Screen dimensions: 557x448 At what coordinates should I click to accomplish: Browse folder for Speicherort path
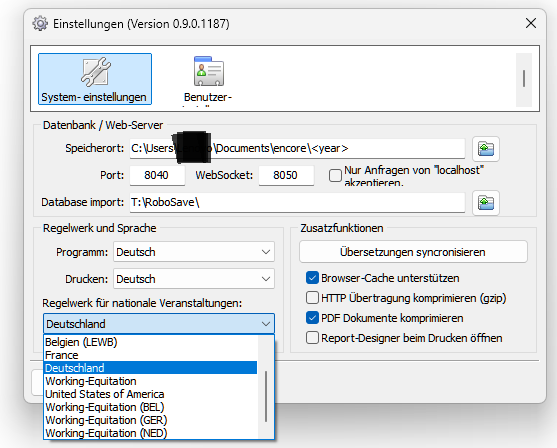pos(486,149)
